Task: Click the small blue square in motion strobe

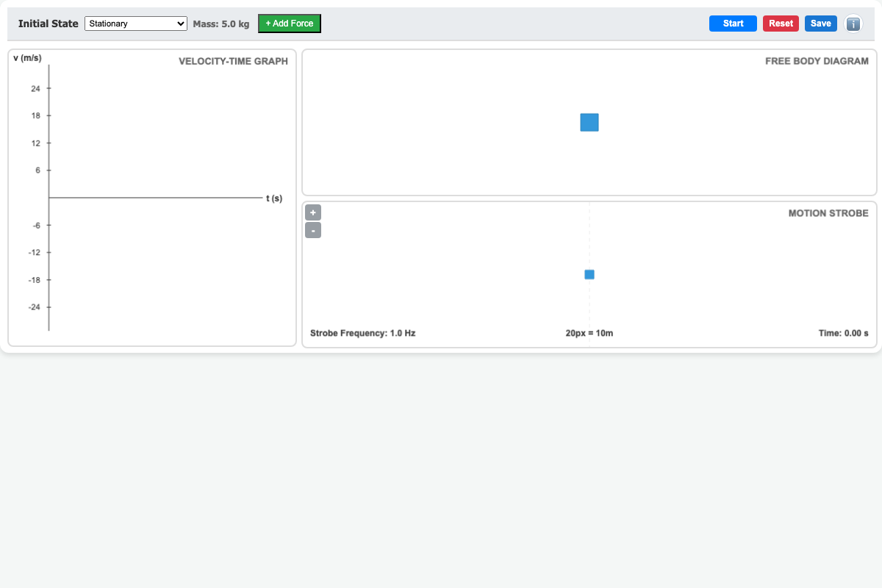Action: [589, 275]
